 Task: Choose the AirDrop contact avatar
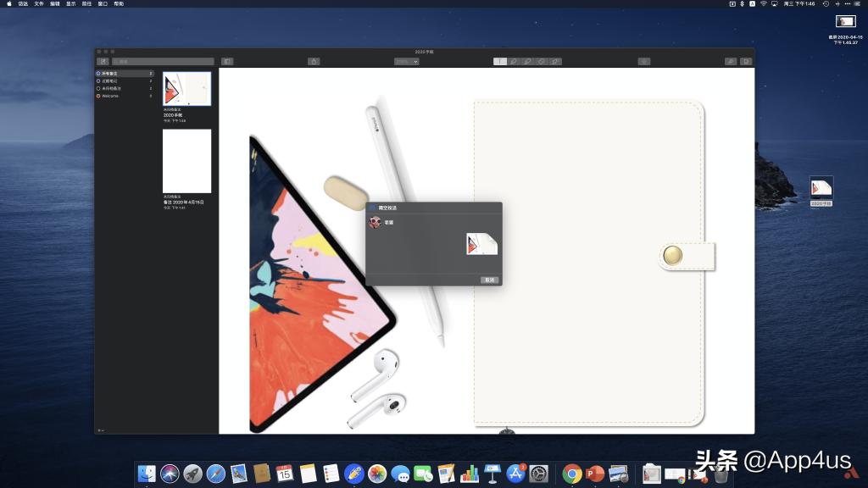[376, 223]
